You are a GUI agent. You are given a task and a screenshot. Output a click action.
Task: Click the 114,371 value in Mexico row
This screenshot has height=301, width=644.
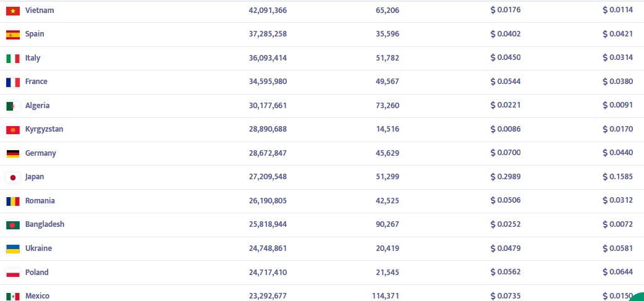(x=386, y=296)
